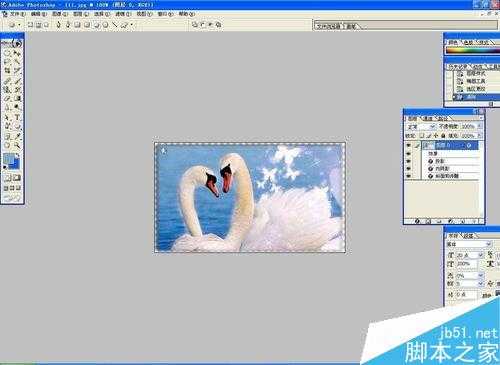Open the layer fill slider arrow
Screen dimensions: 500x365
click(479, 136)
